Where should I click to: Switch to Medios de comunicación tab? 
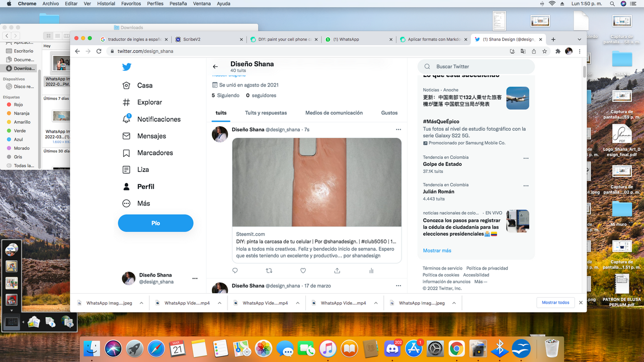[334, 113]
